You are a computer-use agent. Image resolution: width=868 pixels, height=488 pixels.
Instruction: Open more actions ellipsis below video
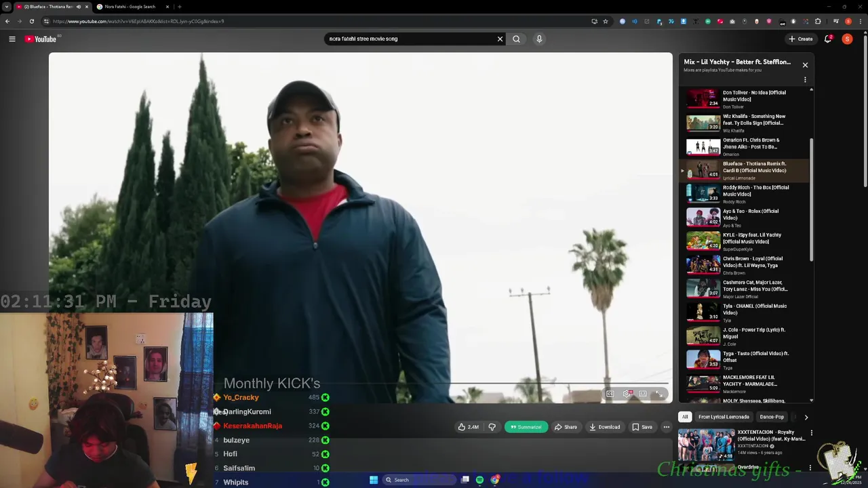pos(667,427)
